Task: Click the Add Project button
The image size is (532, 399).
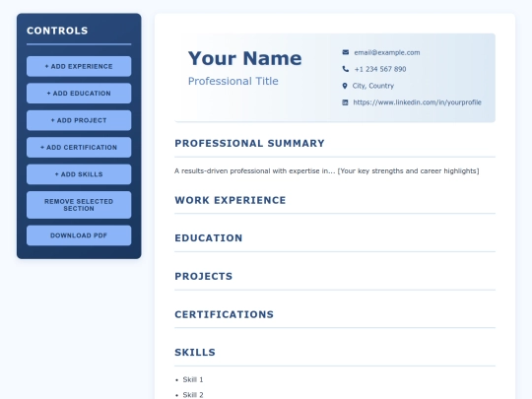Action: click(x=79, y=120)
